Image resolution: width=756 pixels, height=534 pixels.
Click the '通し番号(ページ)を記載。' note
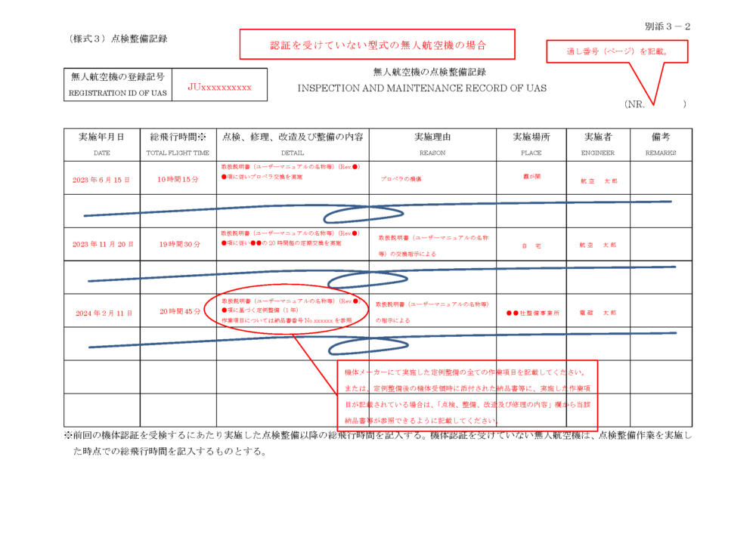617,51
